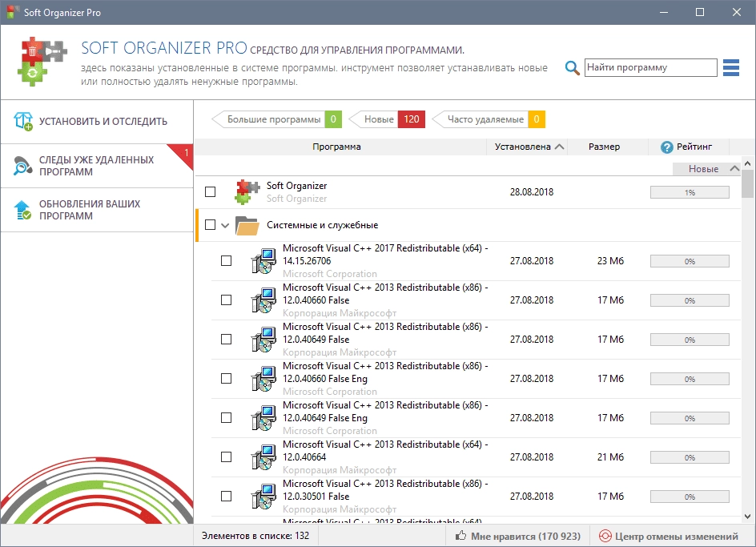Select the 12.0.40660 False Eng program name
Viewport: 756px width, 547px height.
[x=384, y=372]
